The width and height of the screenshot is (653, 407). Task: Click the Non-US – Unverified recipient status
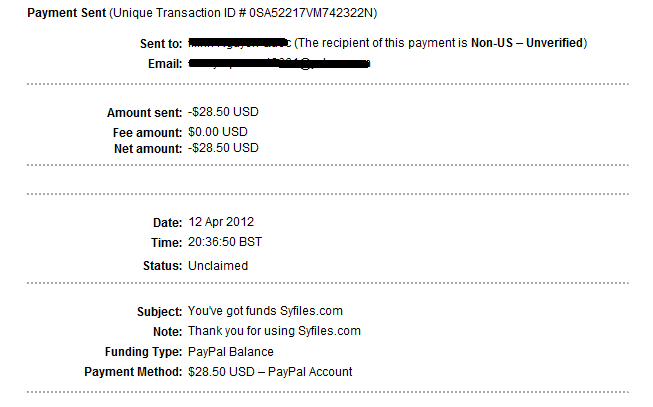[527, 43]
